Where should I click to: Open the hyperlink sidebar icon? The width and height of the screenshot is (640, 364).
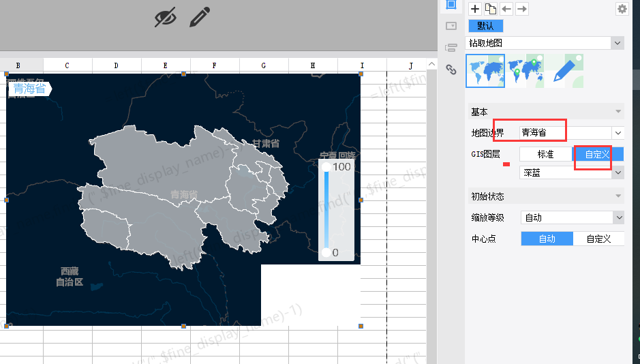451,70
